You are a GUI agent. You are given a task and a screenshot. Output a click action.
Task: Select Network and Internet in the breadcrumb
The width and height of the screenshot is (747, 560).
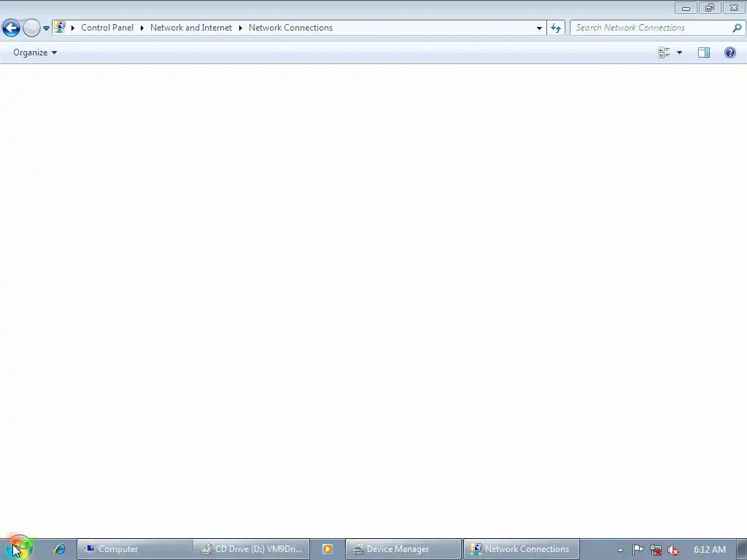tap(191, 28)
